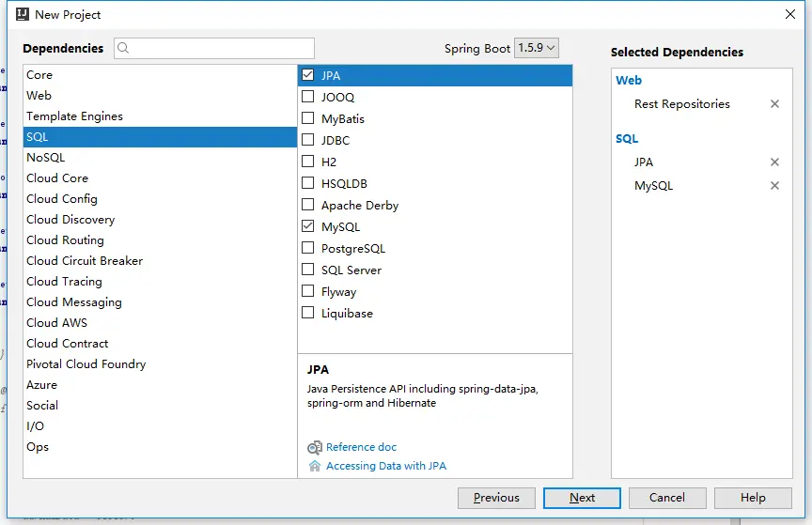Viewport: 812px width, 525px height.
Task: Click the IntelliJ logo in title bar
Action: pos(23,14)
